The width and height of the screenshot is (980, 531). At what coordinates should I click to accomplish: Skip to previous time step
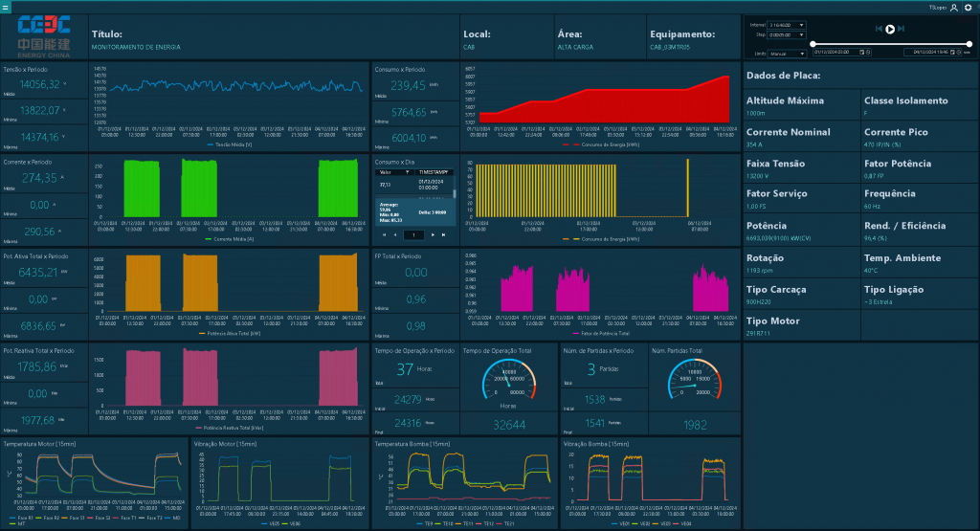point(878,29)
